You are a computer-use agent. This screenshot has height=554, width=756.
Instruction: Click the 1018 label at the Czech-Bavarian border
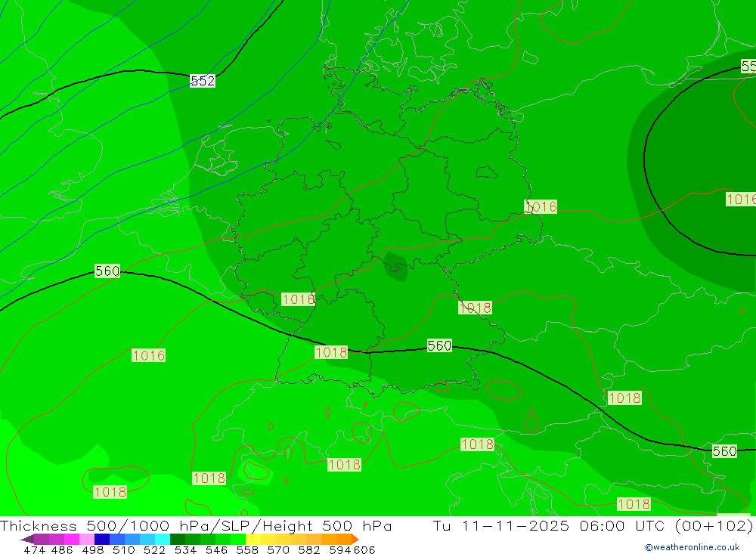pos(475,308)
